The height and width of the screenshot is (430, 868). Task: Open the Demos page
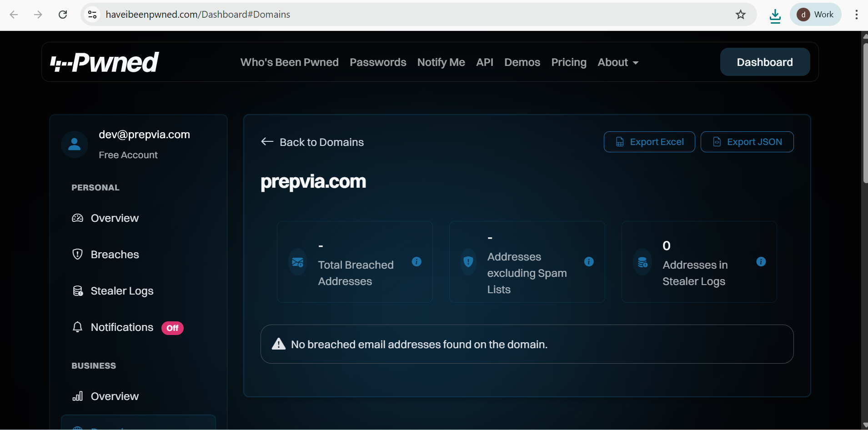tap(522, 62)
